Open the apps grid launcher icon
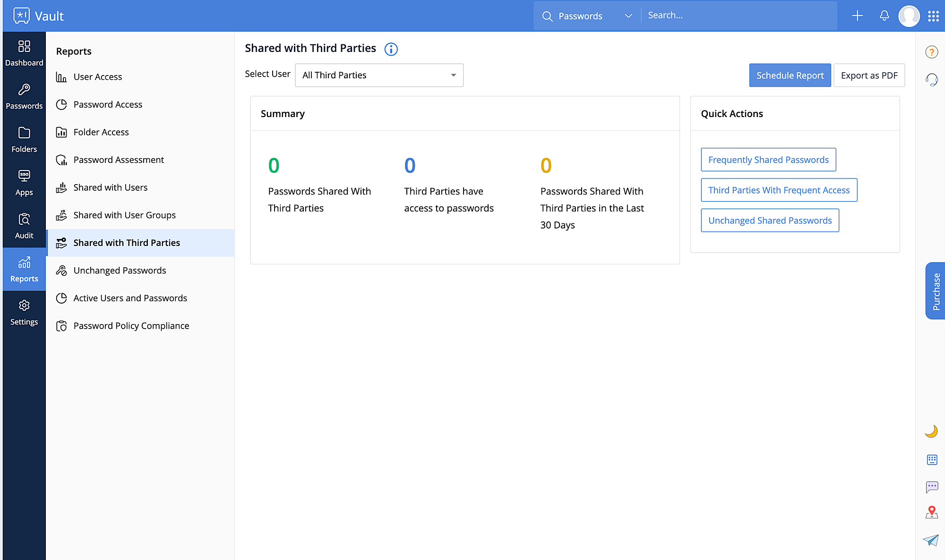The height and width of the screenshot is (560, 945). coord(933,16)
